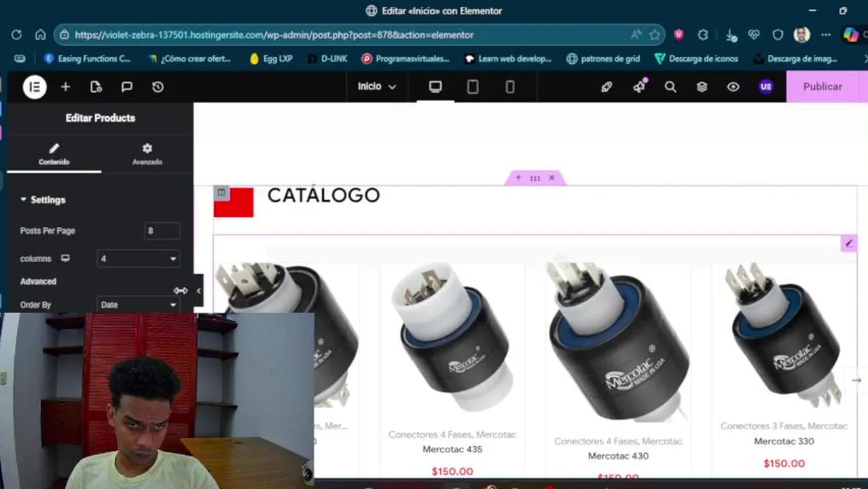Open the revision History icon
Image resolution: width=868 pixels, height=489 pixels.
158,87
